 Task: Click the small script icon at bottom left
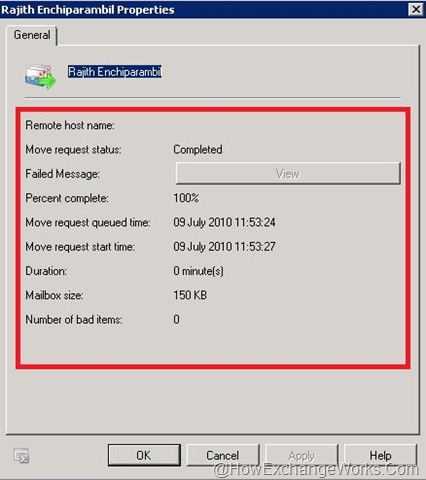point(21,455)
